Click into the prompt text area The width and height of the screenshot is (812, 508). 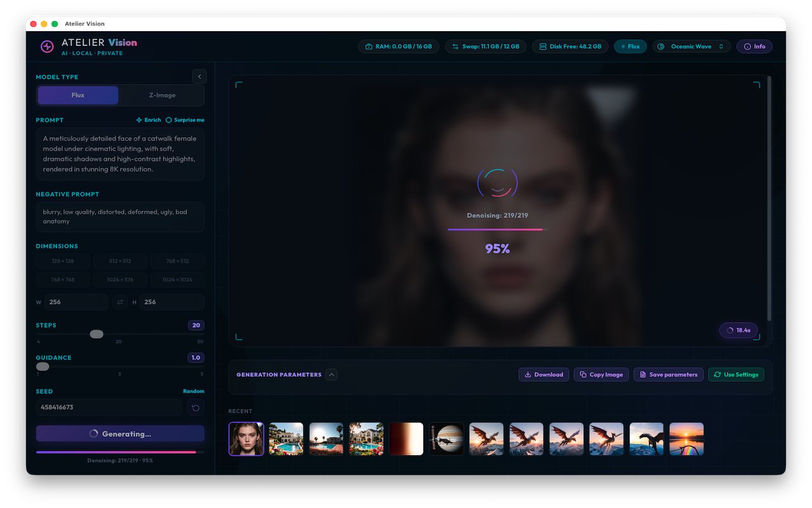120,154
